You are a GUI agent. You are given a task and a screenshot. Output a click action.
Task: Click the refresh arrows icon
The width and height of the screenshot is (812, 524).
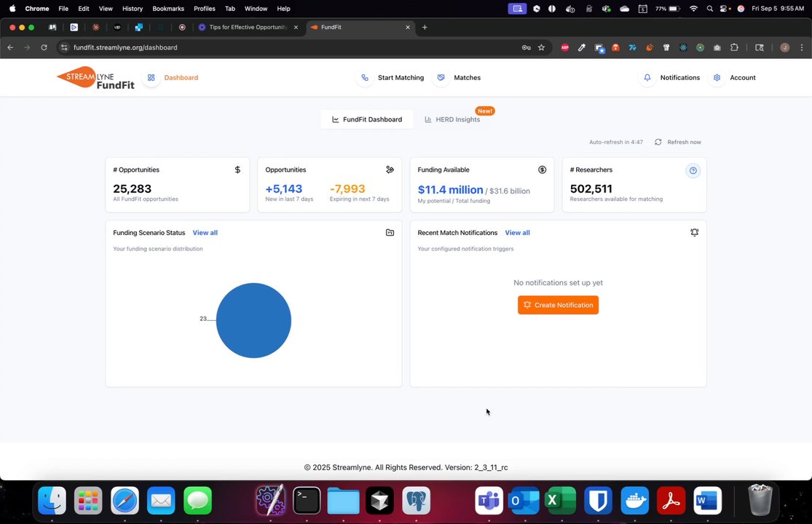click(x=658, y=142)
